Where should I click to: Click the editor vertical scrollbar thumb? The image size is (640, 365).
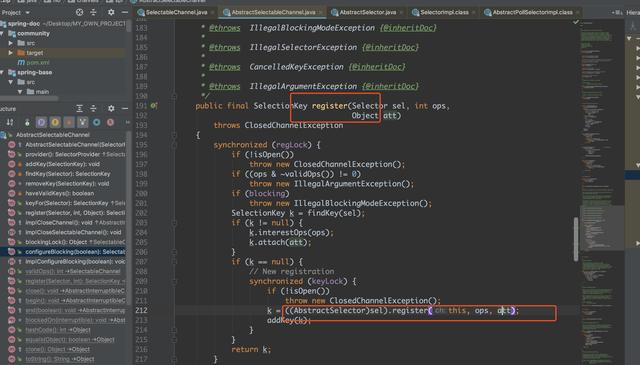(x=576, y=239)
